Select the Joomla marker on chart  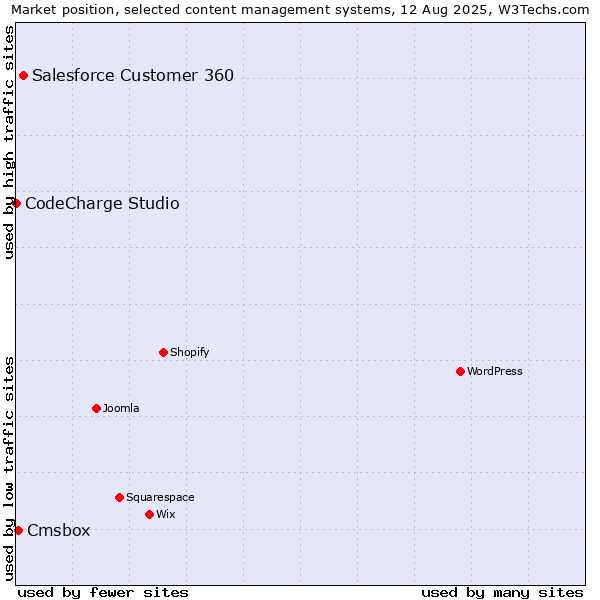click(x=96, y=408)
